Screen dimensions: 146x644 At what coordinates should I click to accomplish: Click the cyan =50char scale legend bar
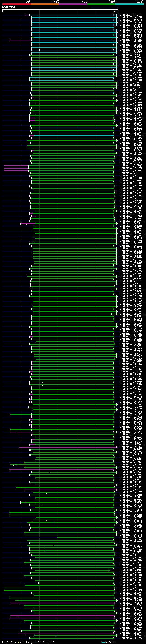(103, 642)
